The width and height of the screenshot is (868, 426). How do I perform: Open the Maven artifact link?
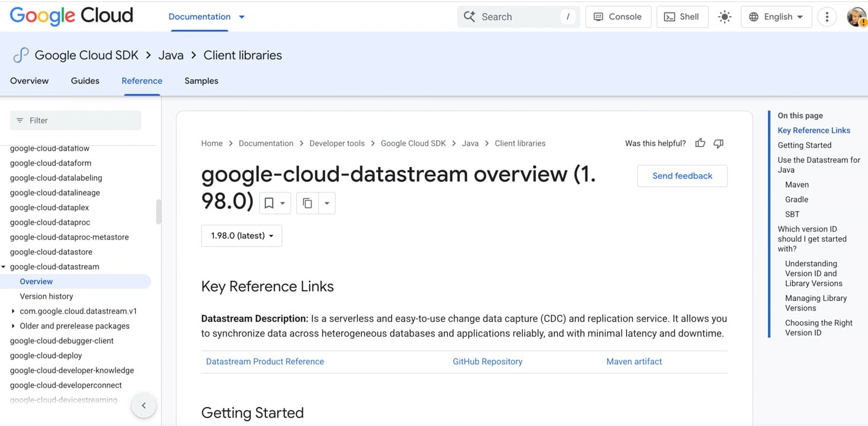coord(634,362)
